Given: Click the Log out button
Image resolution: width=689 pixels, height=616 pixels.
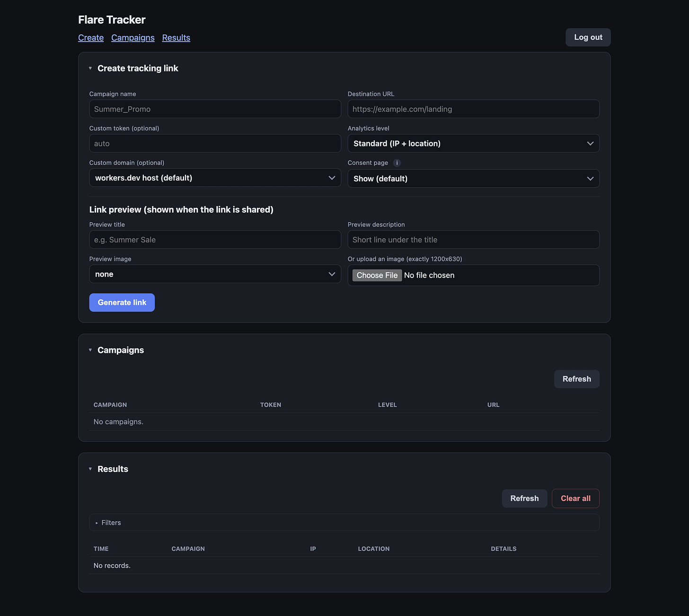Looking at the screenshot, I should pyautogui.click(x=588, y=37).
